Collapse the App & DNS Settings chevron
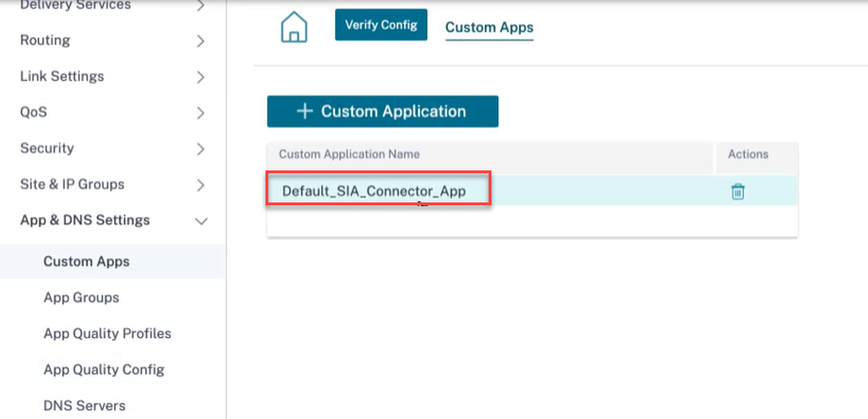Image resolution: width=868 pixels, height=419 pixels. (201, 221)
